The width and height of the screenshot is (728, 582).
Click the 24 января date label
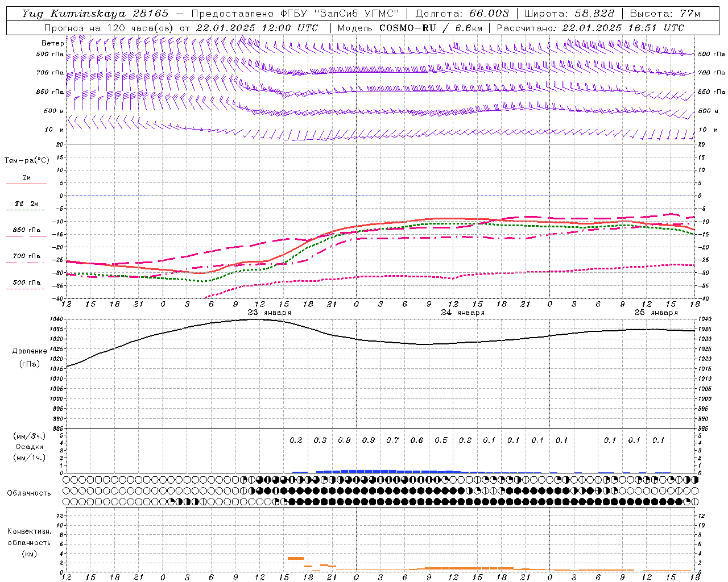coord(463,313)
